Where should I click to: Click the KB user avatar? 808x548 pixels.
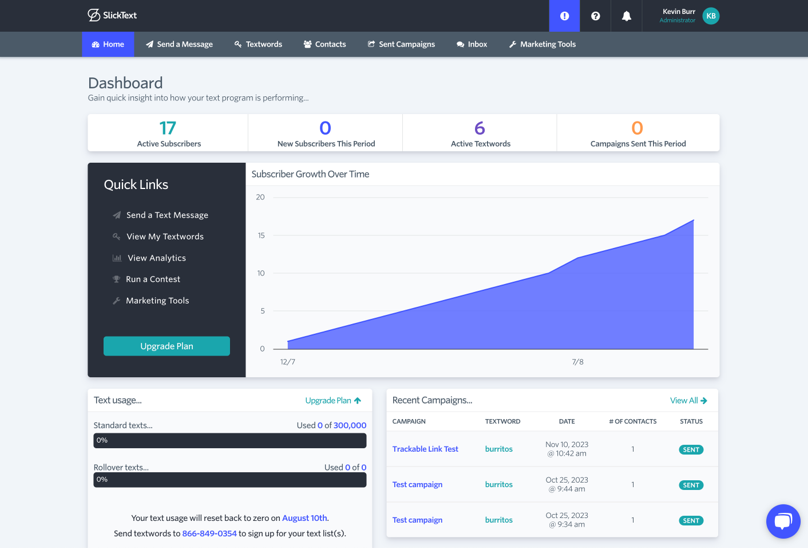pos(711,16)
